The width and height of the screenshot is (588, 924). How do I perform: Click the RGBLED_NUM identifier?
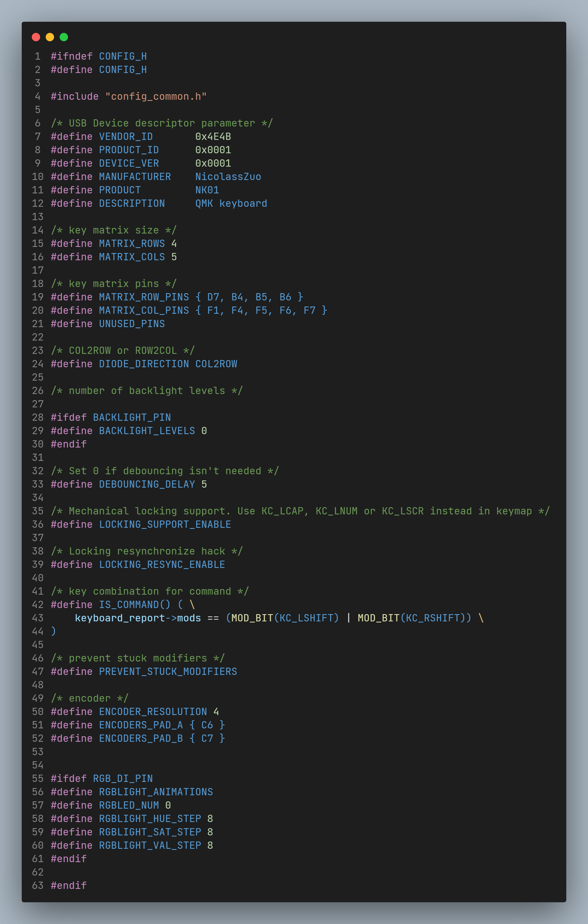[129, 805]
